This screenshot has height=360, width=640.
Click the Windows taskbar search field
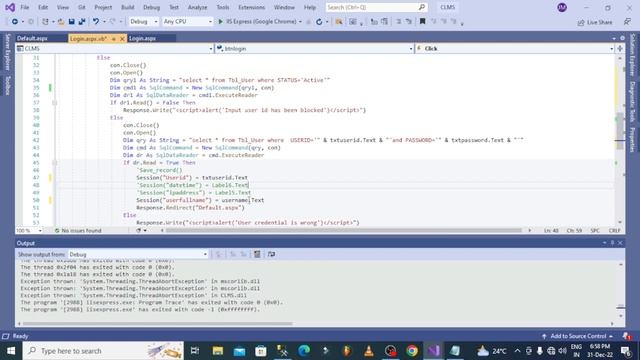103,351
